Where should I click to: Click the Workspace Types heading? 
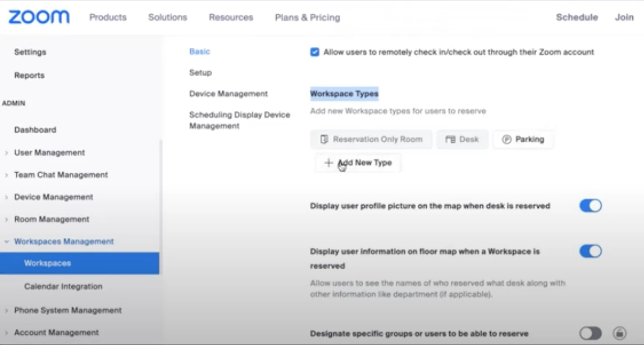pos(344,93)
